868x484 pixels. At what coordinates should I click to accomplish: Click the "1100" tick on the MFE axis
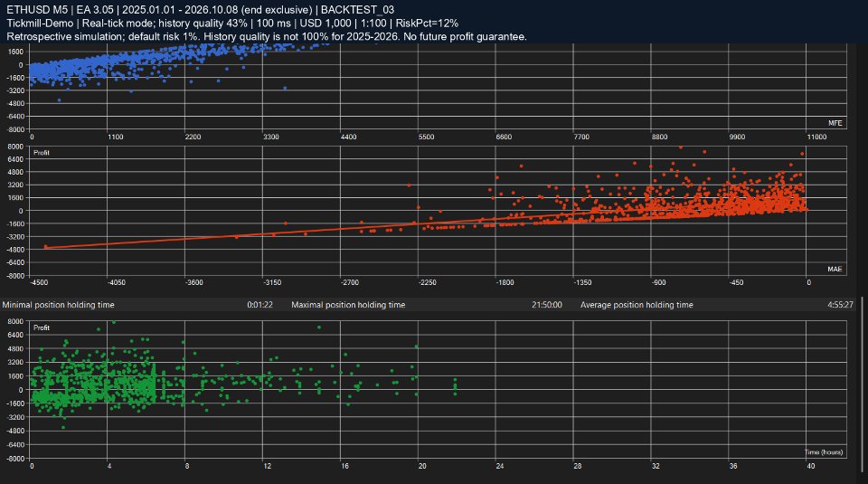pyautogui.click(x=115, y=137)
